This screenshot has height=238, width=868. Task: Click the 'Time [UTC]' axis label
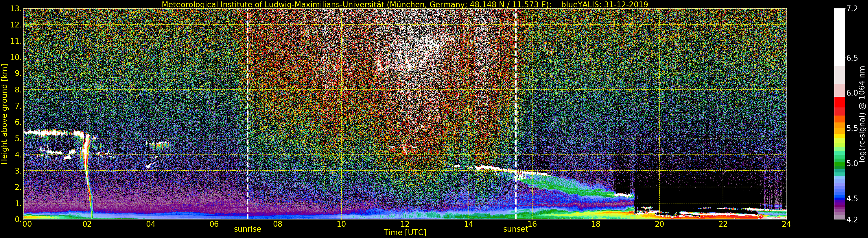[405, 233]
